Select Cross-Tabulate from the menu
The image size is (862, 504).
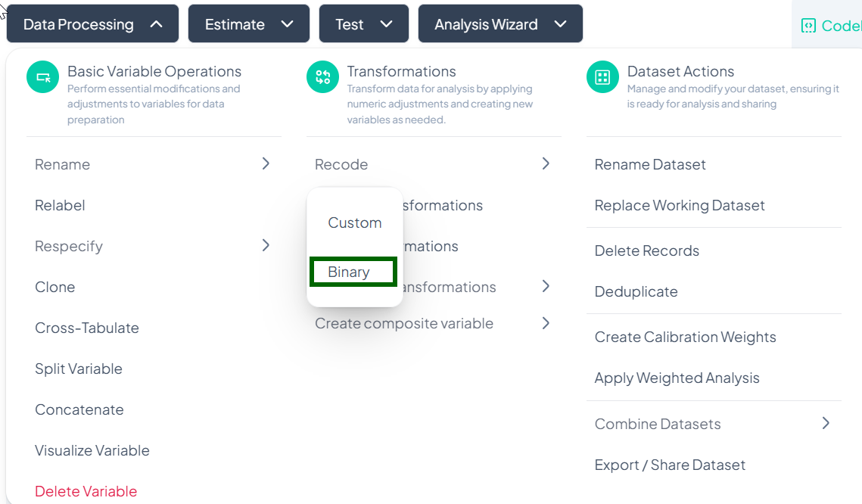coord(87,328)
